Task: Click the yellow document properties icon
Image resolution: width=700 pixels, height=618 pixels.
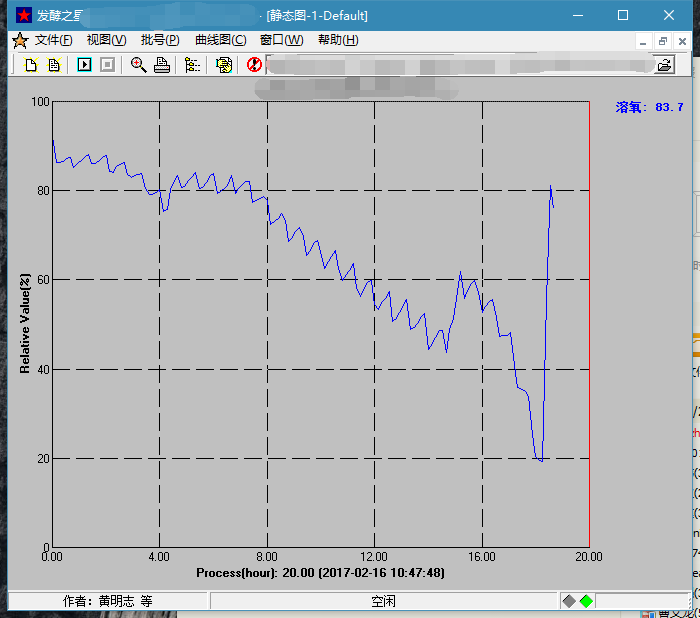Action: 224,65
